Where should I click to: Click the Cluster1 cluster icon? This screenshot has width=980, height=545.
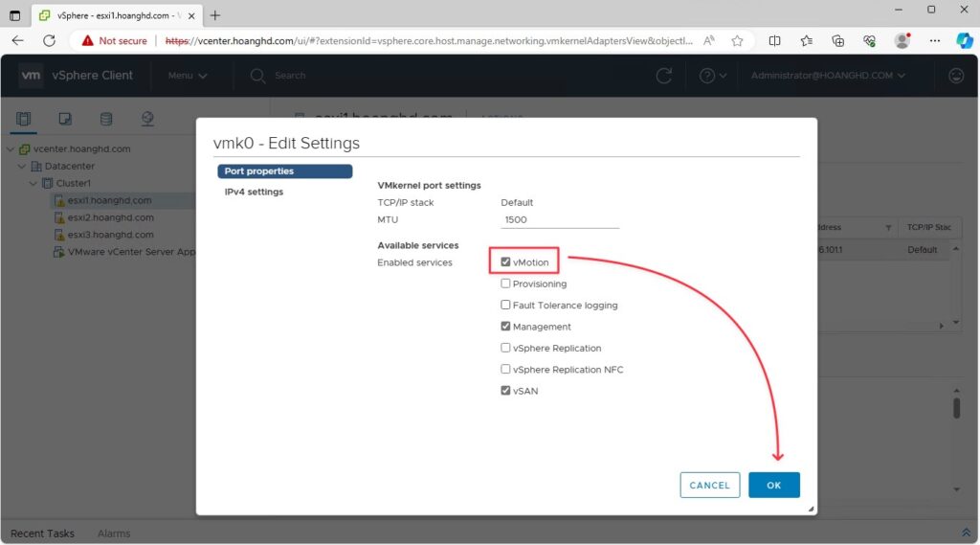(48, 183)
